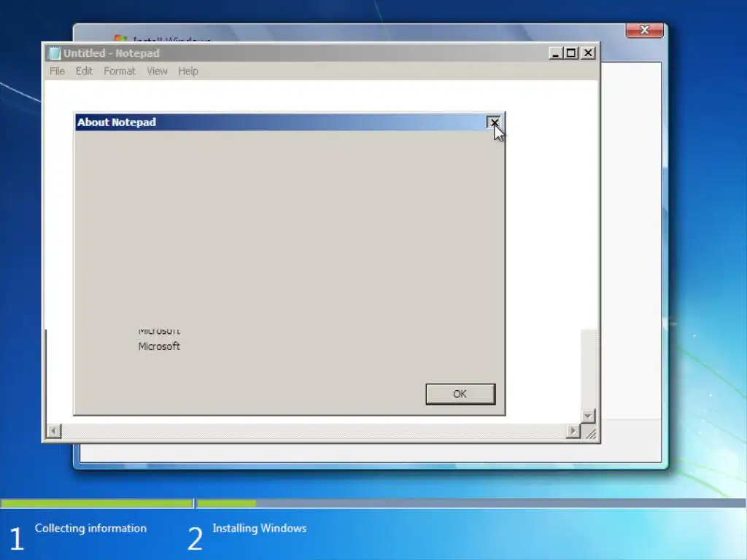The height and width of the screenshot is (560, 747).
Task: Open the Notepad File menu
Action: 57,71
